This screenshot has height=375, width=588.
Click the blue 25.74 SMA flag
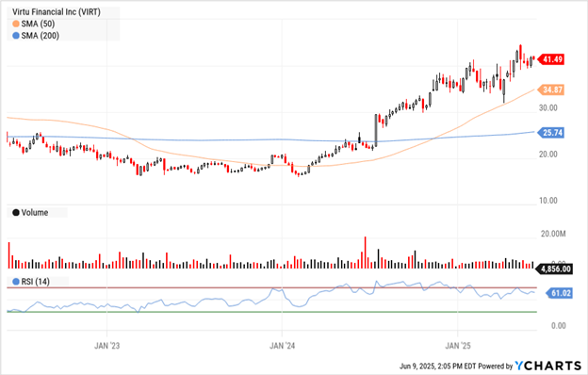click(551, 133)
